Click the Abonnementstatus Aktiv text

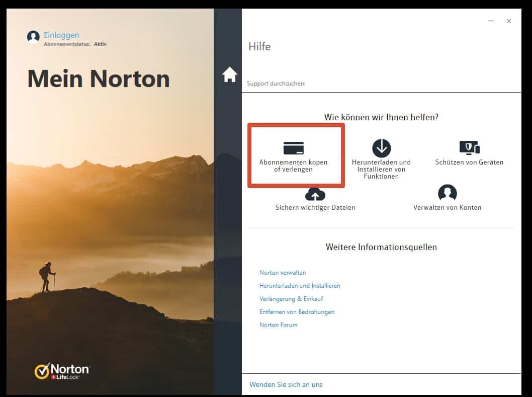pos(75,44)
